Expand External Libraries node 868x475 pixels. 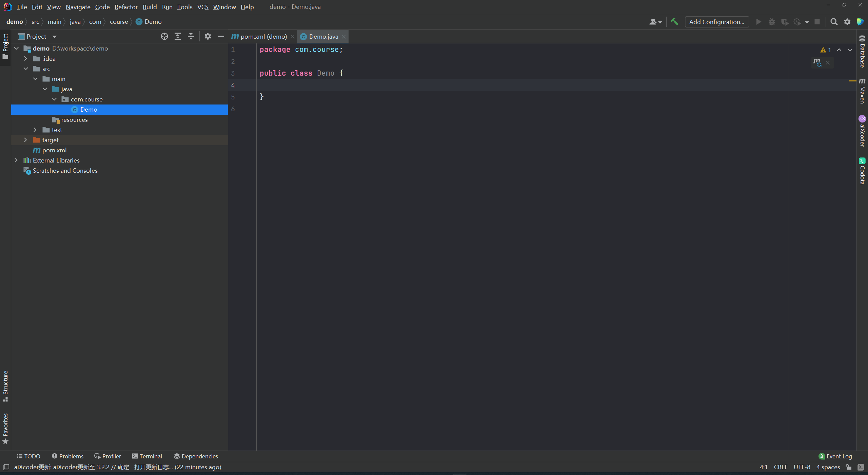click(16, 160)
